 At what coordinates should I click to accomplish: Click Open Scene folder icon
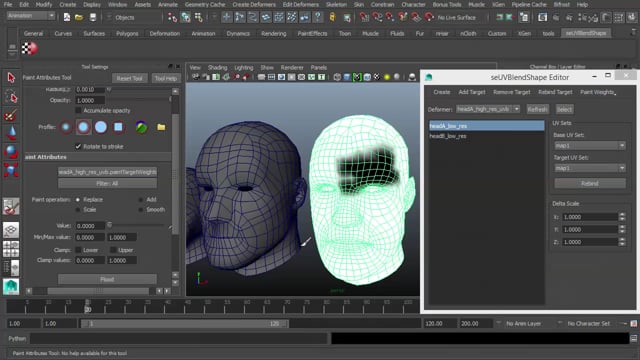[79, 18]
